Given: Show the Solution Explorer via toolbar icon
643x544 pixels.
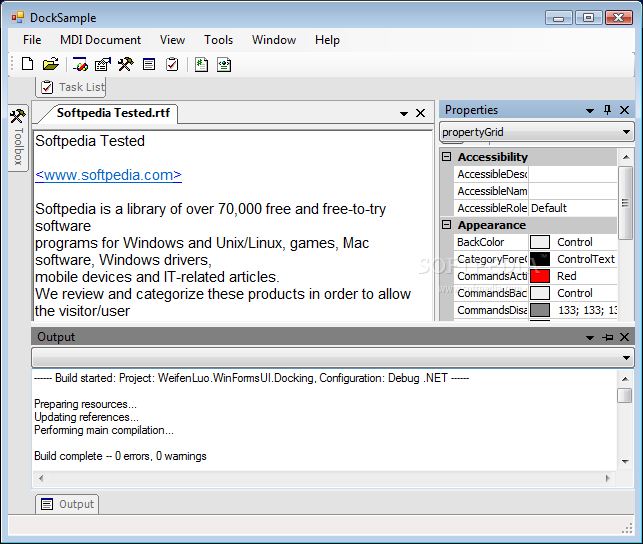Looking at the screenshot, I should (x=80, y=64).
